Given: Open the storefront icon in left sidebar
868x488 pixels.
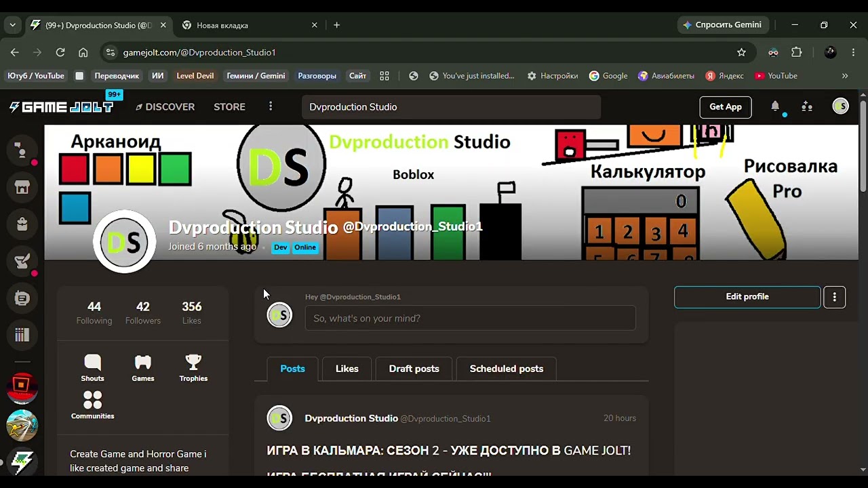Looking at the screenshot, I should (x=22, y=187).
